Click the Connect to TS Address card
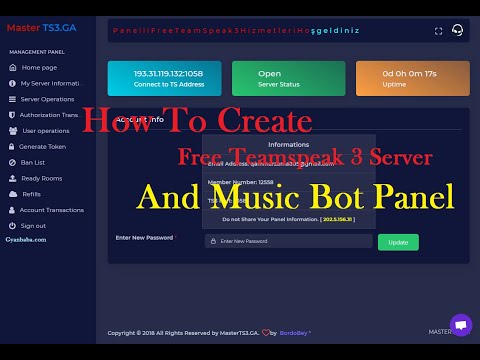Image resolution: width=480 pixels, height=360 pixels. coord(165,78)
